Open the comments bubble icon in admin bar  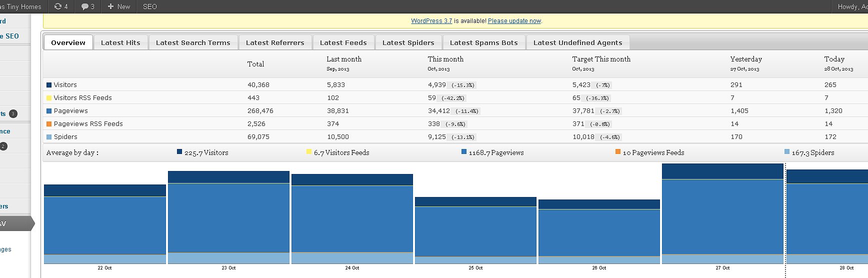(85, 6)
